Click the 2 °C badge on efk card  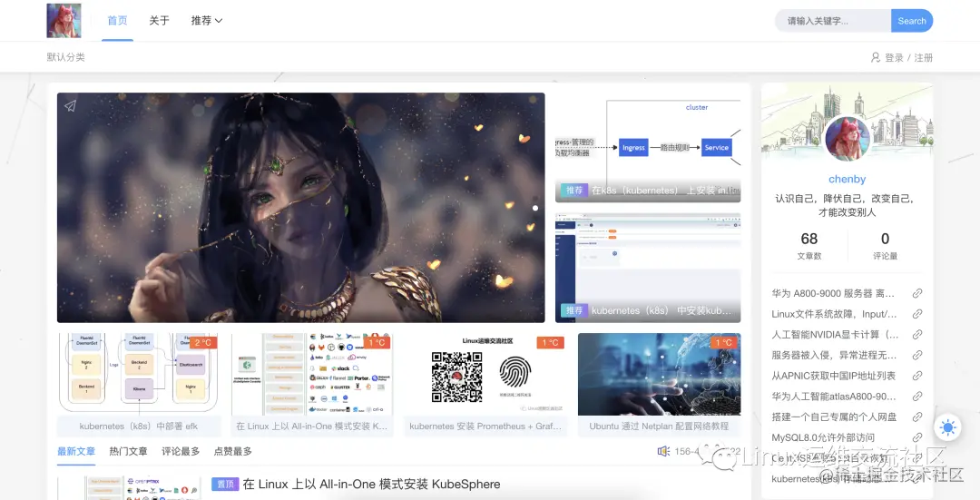pos(202,342)
